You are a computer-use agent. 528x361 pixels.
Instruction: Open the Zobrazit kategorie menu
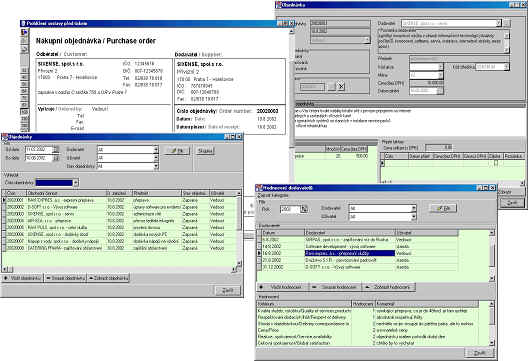[x=273, y=195]
